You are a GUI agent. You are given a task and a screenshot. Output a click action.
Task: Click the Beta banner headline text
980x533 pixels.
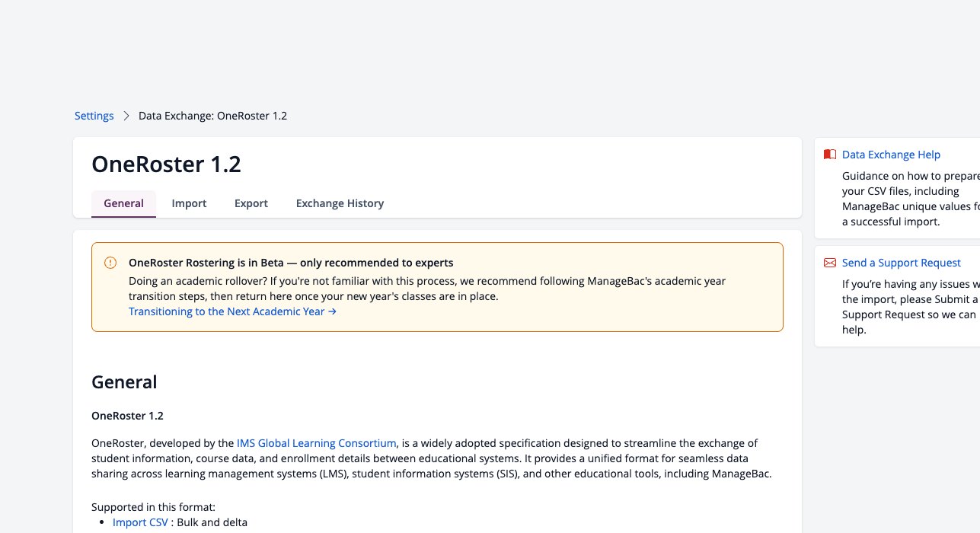291,263
